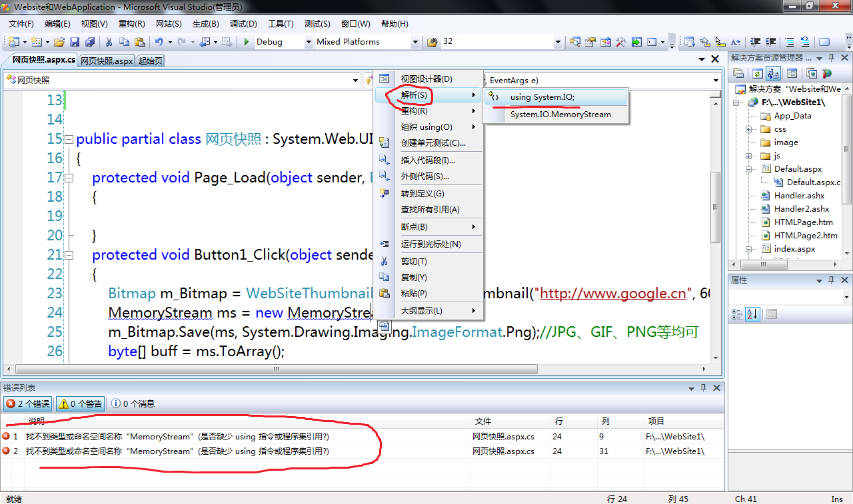Click the Open File folder icon
The width and height of the screenshot is (853, 504).
pos(59,42)
